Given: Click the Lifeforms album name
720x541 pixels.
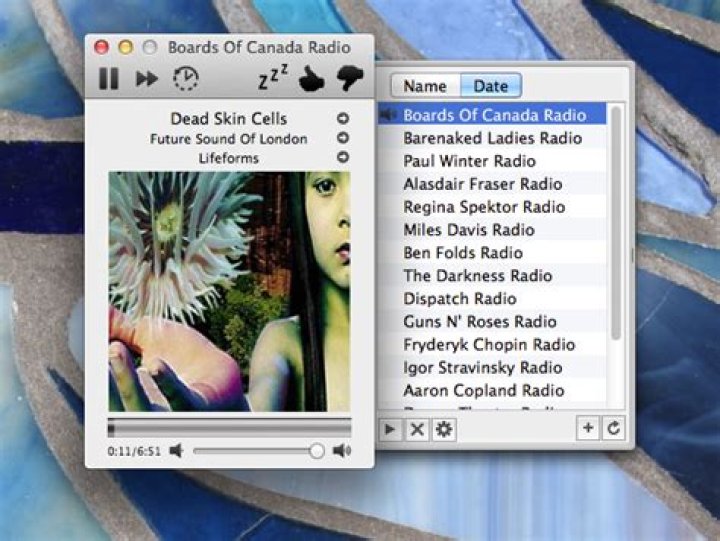Looking at the screenshot, I should (x=229, y=158).
